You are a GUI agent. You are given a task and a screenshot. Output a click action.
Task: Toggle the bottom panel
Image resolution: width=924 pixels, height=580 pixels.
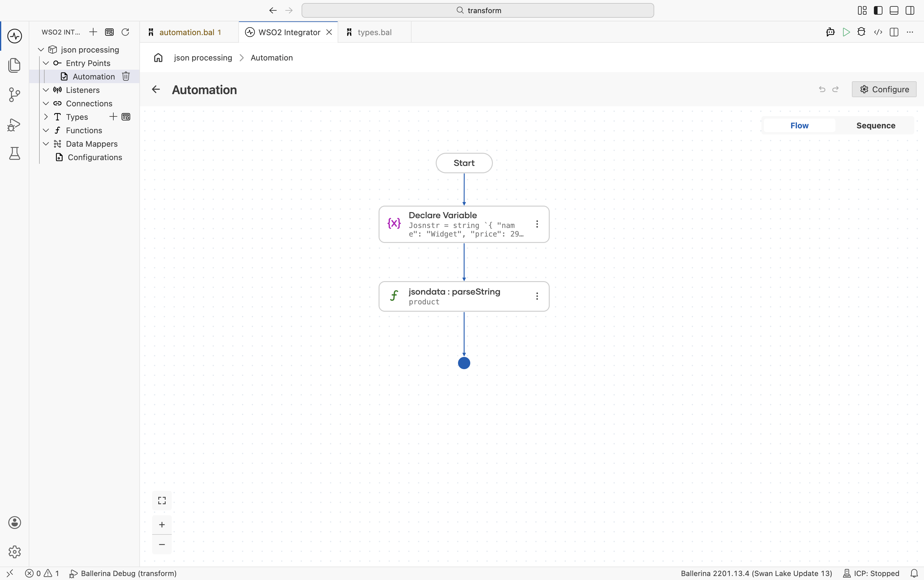(x=894, y=10)
